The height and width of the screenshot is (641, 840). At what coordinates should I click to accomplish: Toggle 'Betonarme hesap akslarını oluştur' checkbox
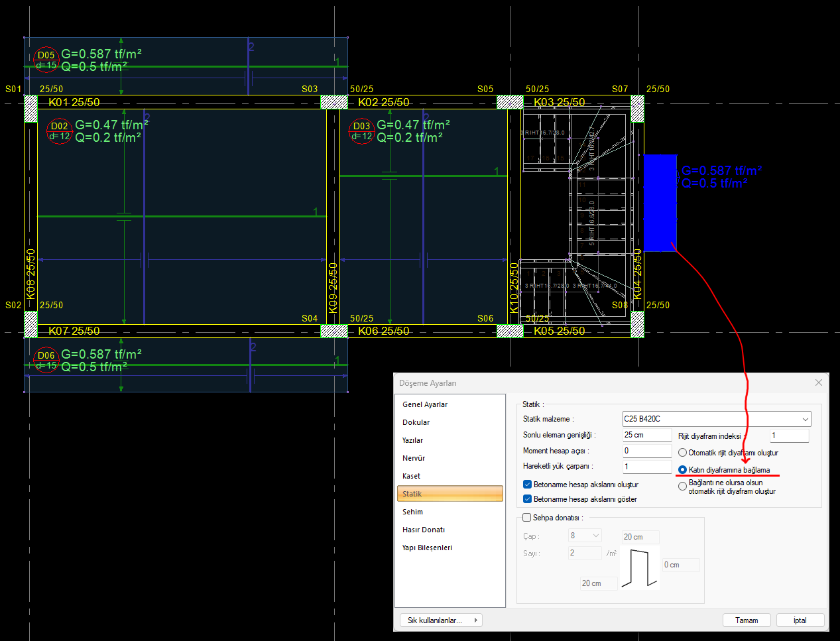[528, 485]
